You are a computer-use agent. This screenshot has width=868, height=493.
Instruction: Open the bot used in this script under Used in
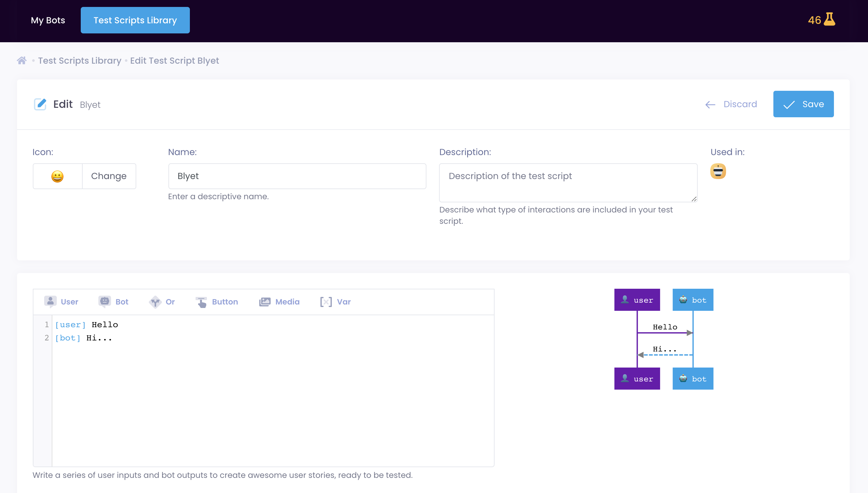pyautogui.click(x=718, y=171)
